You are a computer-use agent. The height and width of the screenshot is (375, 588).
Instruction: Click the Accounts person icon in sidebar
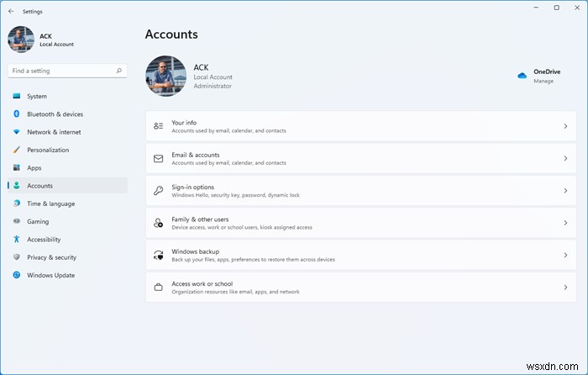[17, 186]
